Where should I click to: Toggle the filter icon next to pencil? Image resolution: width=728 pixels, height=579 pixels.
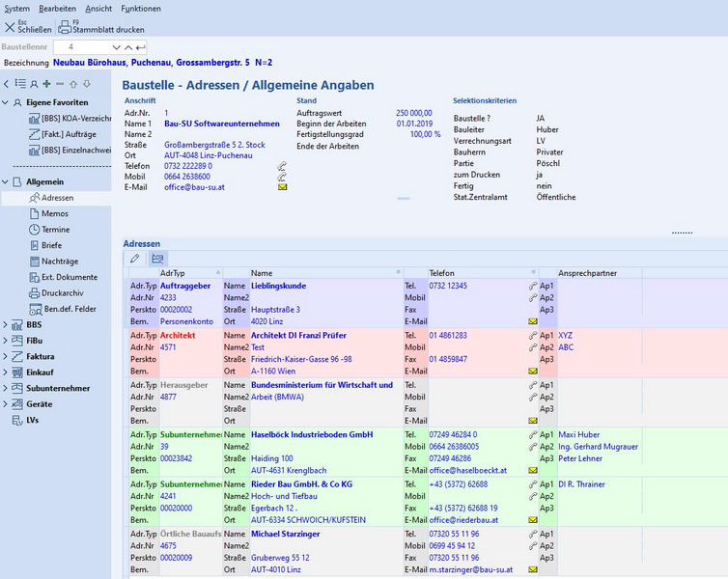(x=157, y=259)
